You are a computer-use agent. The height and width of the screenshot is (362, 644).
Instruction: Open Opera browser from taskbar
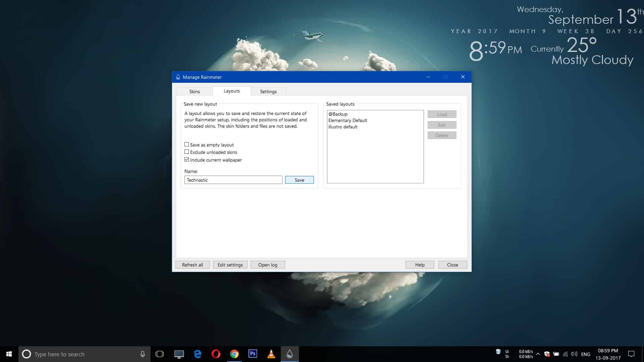click(x=216, y=354)
